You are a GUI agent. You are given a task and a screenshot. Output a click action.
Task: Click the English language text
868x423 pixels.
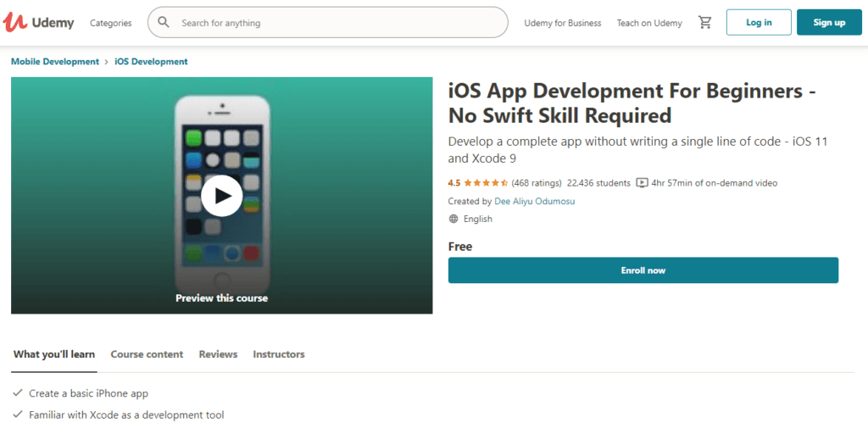478,219
